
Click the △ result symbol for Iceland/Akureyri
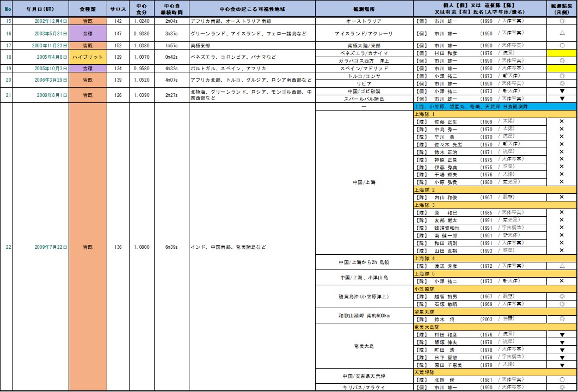coord(561,33)
